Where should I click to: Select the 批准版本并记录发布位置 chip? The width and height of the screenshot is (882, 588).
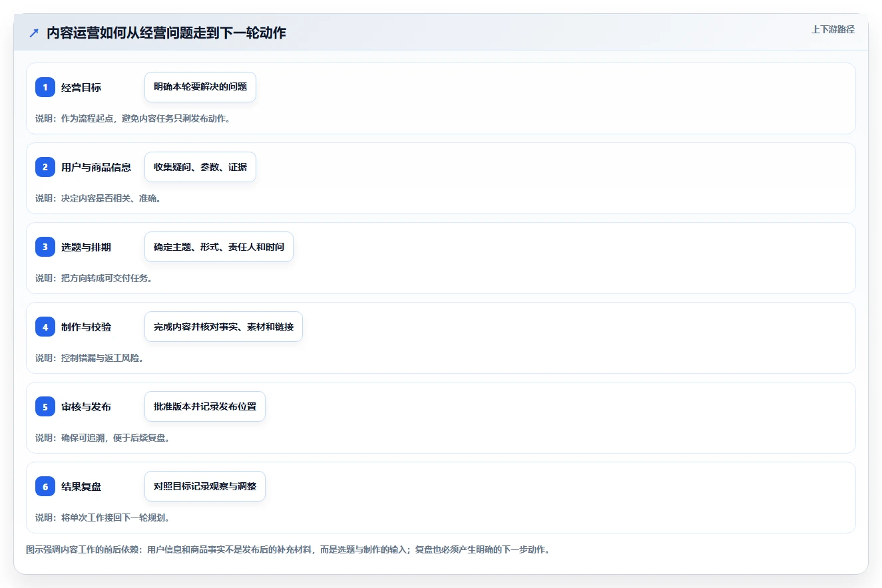point(205,406)
